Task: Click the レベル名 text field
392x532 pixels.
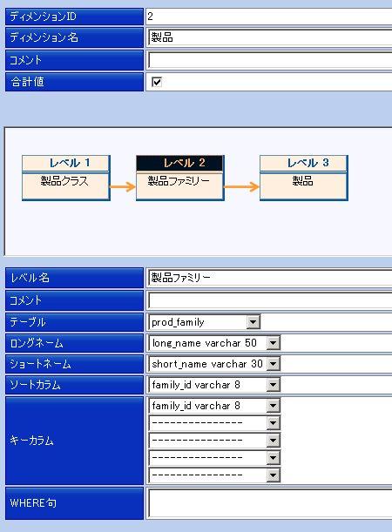Action: [x=270, y=278]
